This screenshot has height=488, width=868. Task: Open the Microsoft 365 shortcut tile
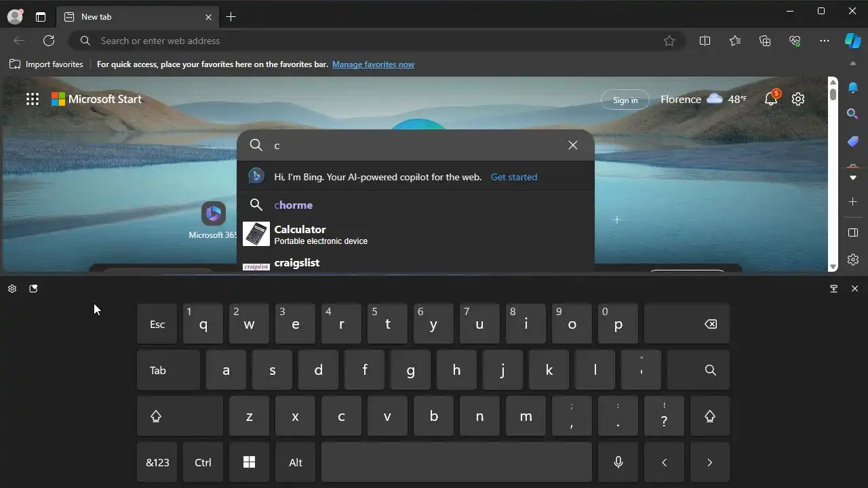click(x=214, y=221)
